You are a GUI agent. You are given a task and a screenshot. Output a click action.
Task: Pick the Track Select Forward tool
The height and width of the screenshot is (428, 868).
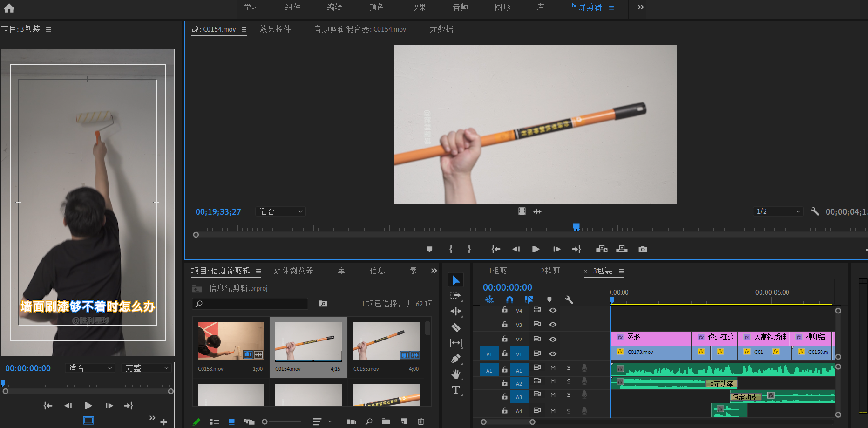(x=456, y=296)
